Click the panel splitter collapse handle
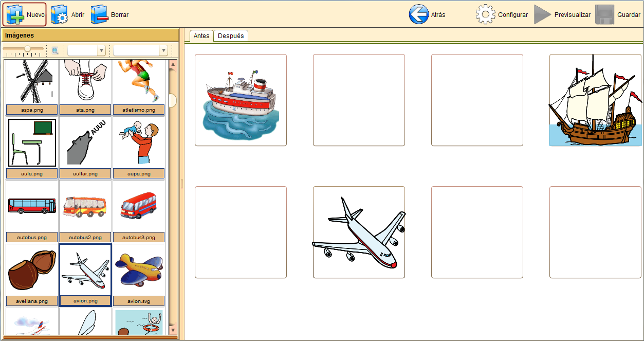Screen dimensions: 644x341 (181, 184)
